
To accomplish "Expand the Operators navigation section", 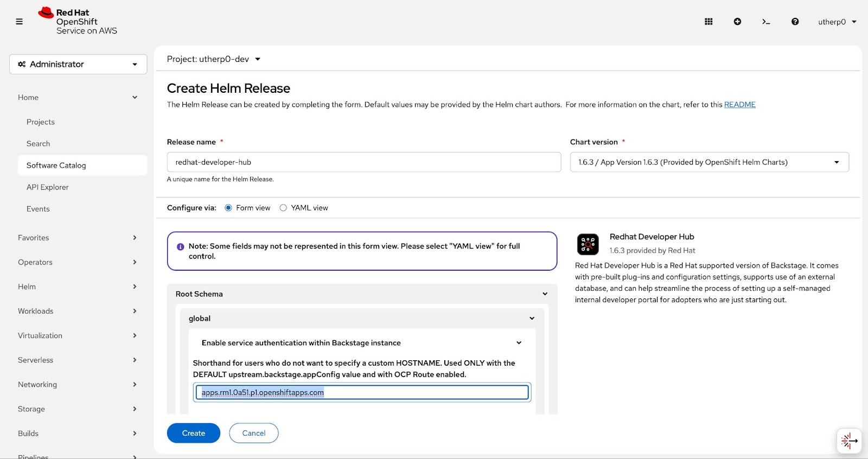I will (x=78, y=262).
